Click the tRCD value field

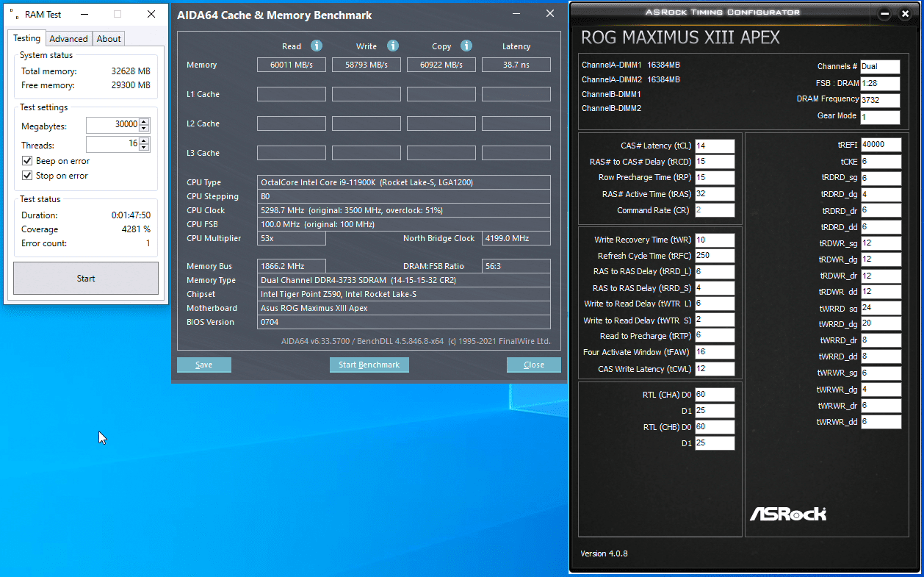click(715, 162)
